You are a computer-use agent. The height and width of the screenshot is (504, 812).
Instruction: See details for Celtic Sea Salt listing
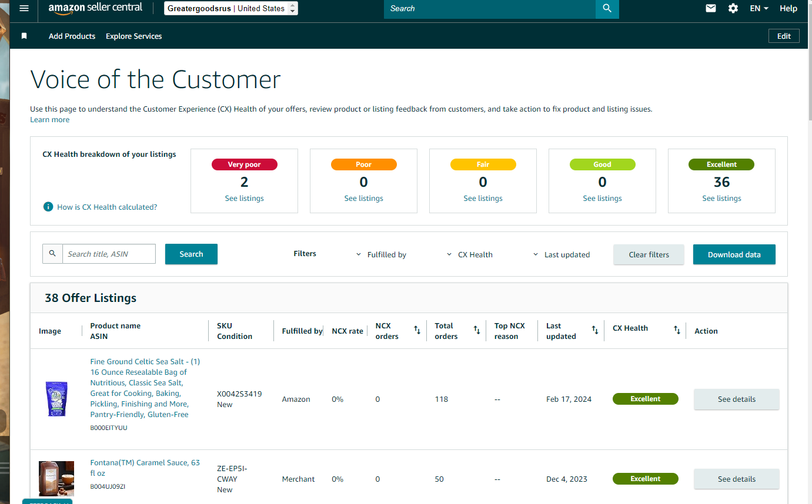(x=736, y=399)
